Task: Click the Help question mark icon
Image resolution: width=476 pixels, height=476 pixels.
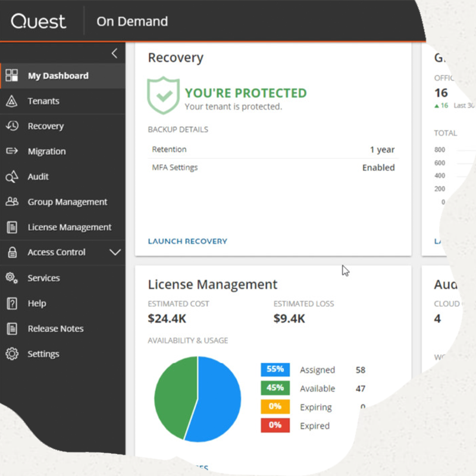Action: (12, 303)
